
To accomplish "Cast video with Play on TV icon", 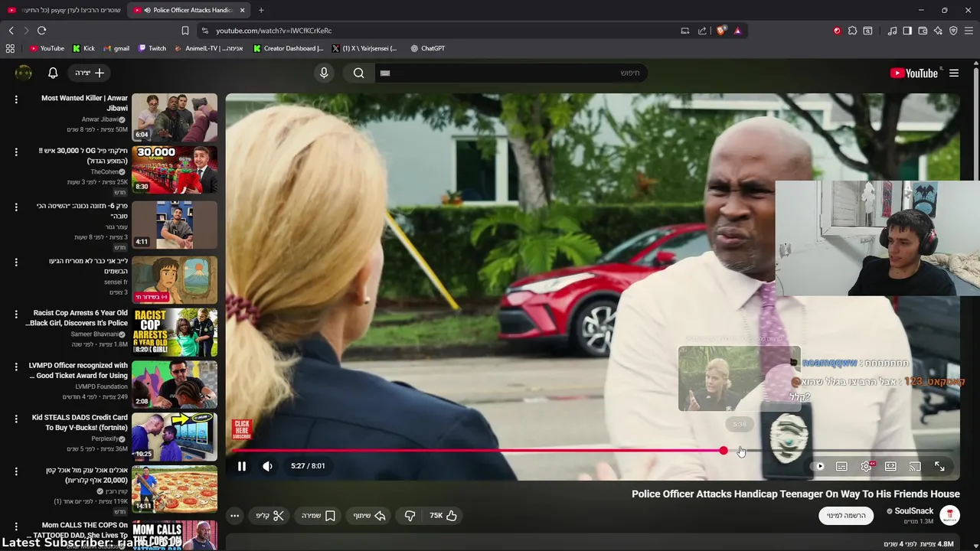I will pos(915,466).
